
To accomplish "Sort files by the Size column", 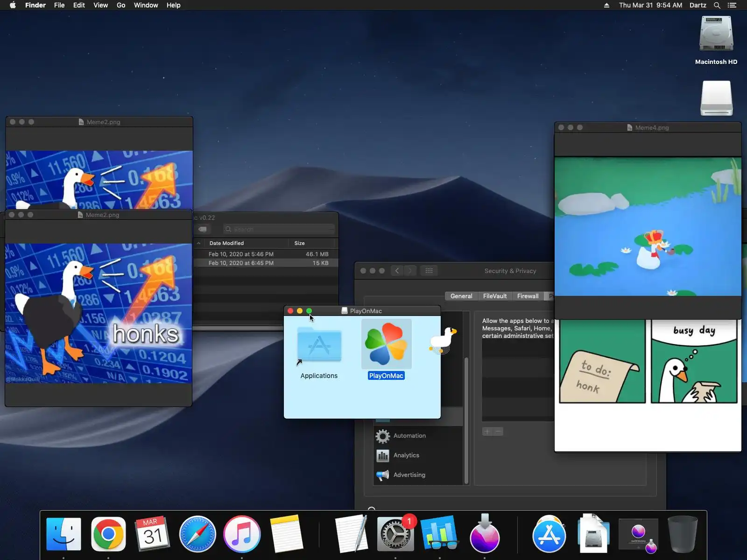I will 300,243.
